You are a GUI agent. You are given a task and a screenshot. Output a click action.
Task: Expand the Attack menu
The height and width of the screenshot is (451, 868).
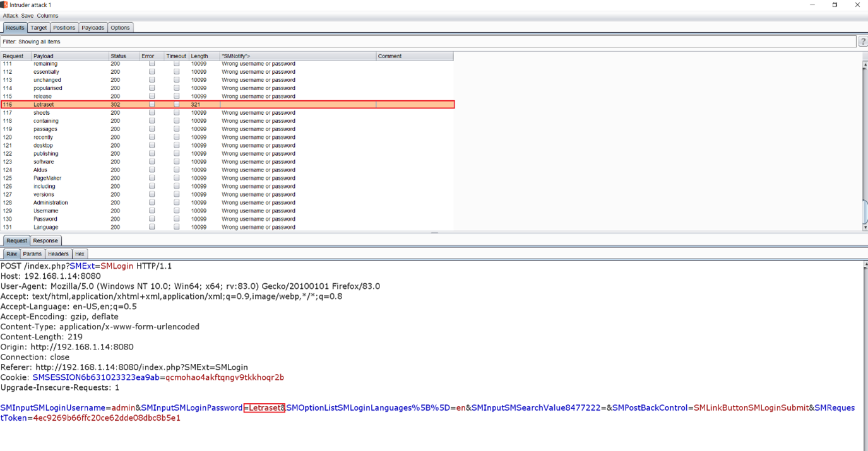(x=10, y=16)
